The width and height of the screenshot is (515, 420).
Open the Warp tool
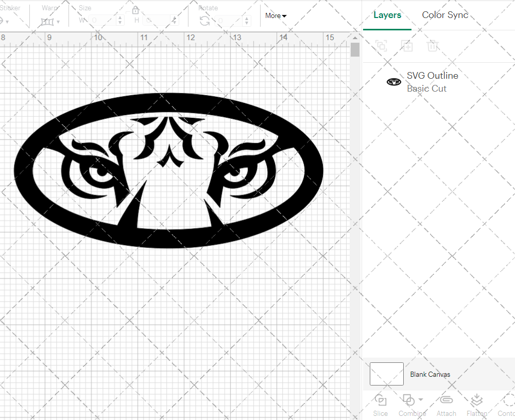(47, 22)
